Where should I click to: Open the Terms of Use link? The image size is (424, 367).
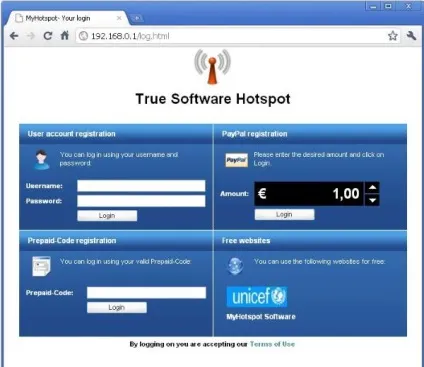pos(272,344)
